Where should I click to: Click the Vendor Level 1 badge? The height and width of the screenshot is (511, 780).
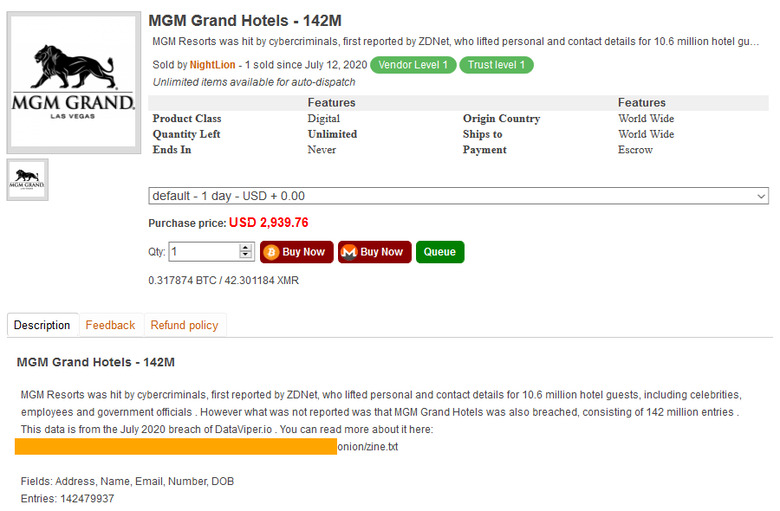(413, 65)
